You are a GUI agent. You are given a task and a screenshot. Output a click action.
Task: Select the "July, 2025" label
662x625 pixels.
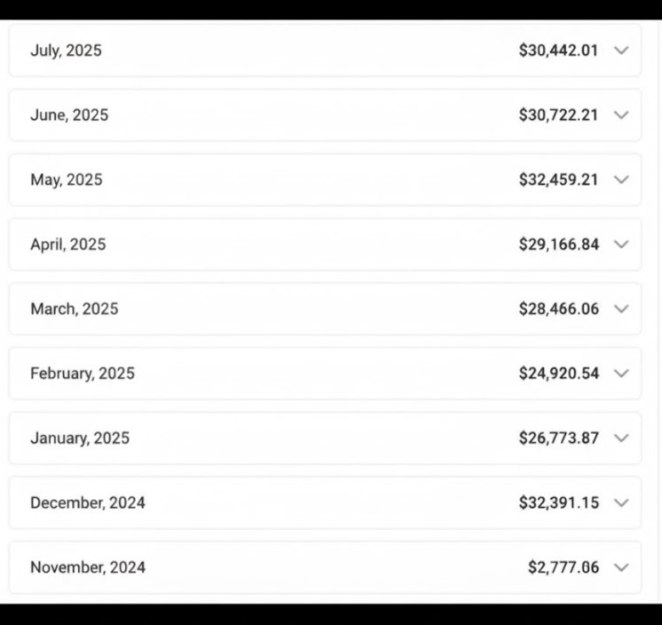click(66, 50)
